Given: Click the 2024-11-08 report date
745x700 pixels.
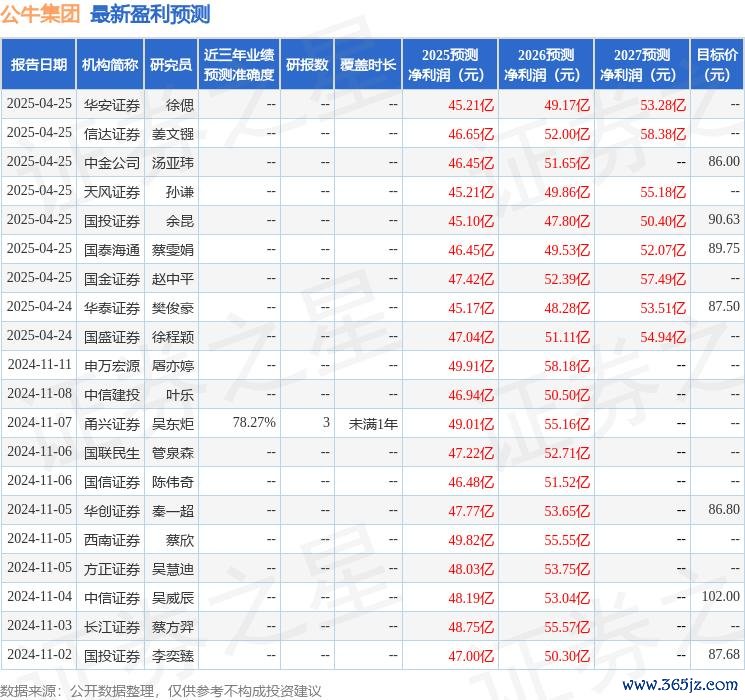Looking at the screenshot, I should pyautogui.click(x=39, y=393).
